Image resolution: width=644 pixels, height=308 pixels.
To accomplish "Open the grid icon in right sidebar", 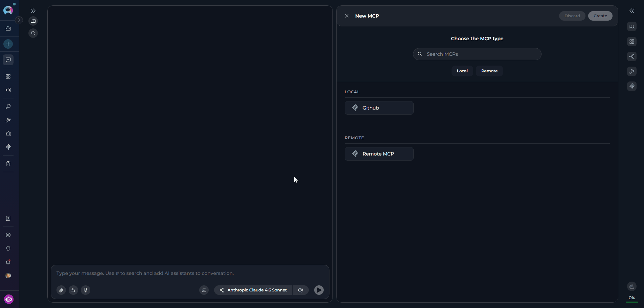I will pos(632,42).
